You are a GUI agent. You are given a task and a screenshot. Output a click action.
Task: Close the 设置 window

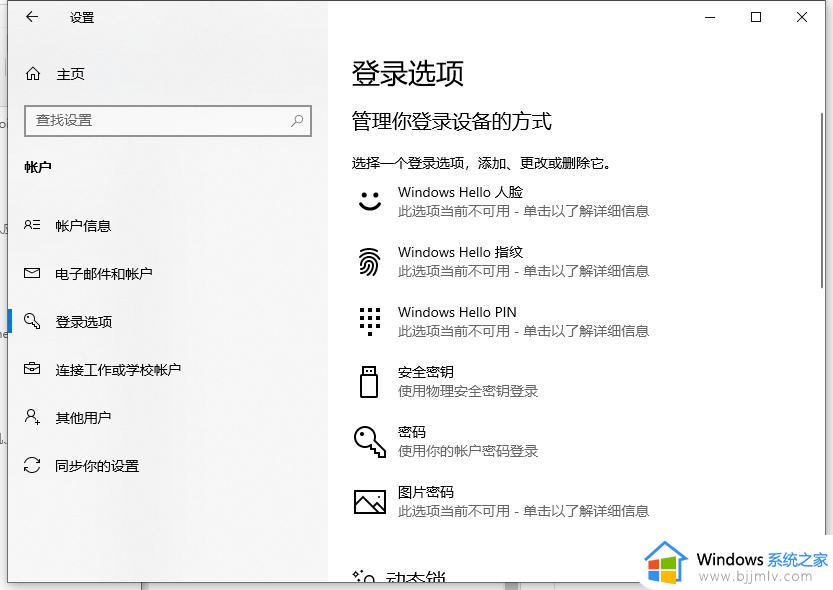(802, 17)
